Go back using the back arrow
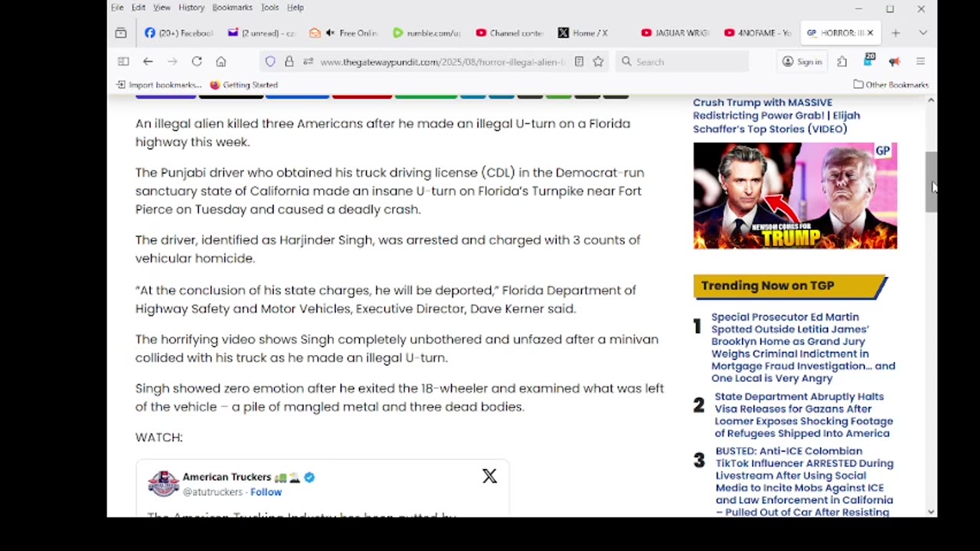The image size is (980, 551). click(x=148, y=61)
